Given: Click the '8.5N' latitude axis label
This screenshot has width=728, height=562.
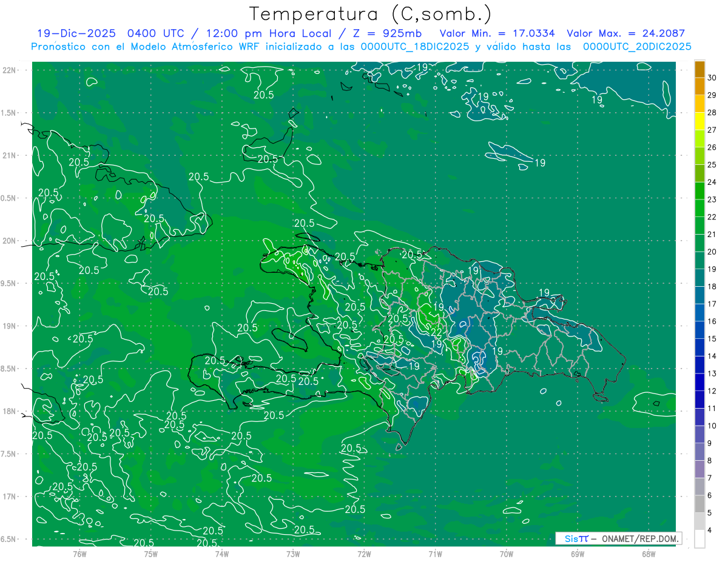Looking at the screenshot, I should (x=8, y=369).
